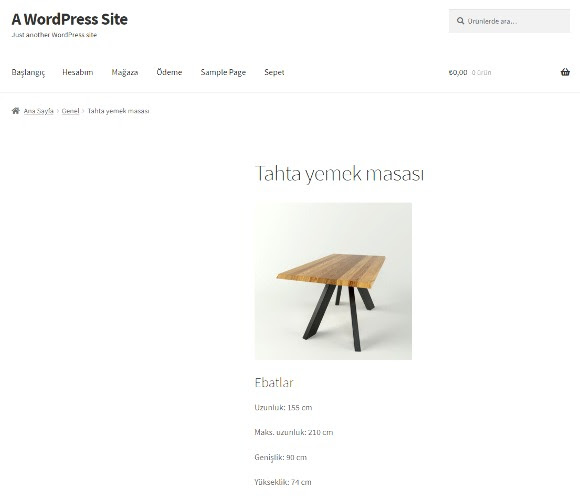The image size is (580, 499).
Task: Click the 0 Ürün cart count
Action: pyautogui.click(x=482, y=73)
